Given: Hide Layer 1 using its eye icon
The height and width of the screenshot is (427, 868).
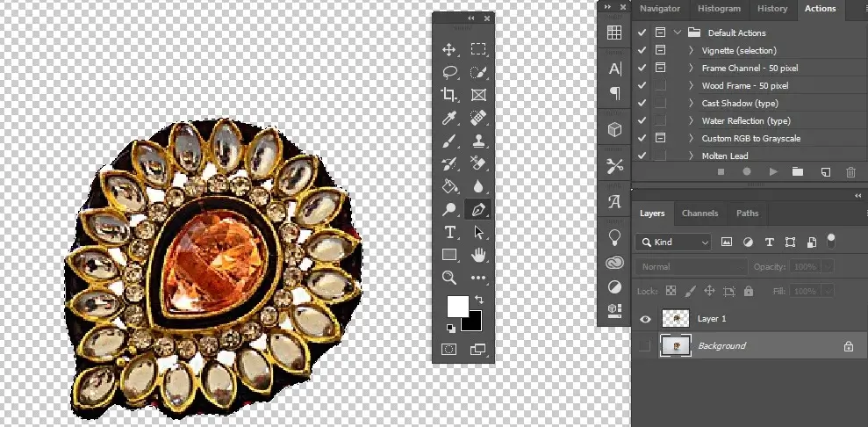Looking at the screenshot, I should pos(645,319).
